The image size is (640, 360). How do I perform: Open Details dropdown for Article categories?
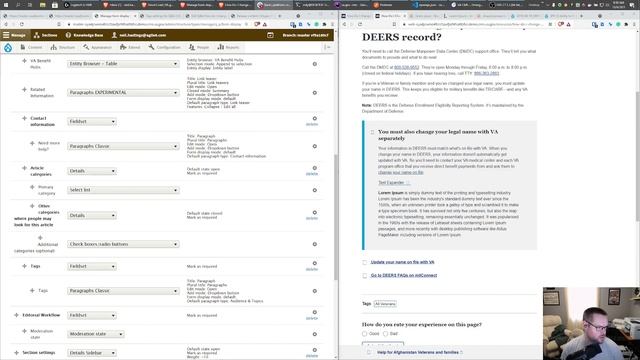coord(91,171)
